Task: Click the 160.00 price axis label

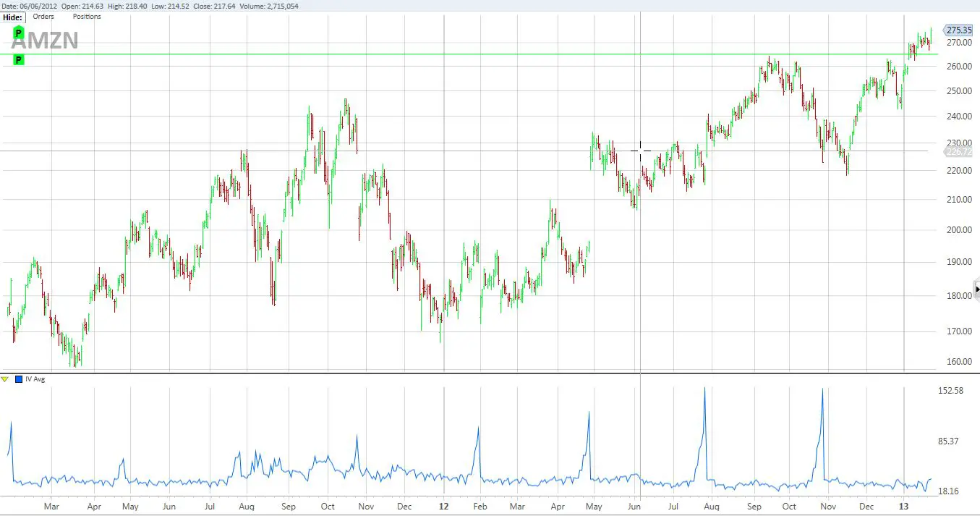Action: pos(960,362)
